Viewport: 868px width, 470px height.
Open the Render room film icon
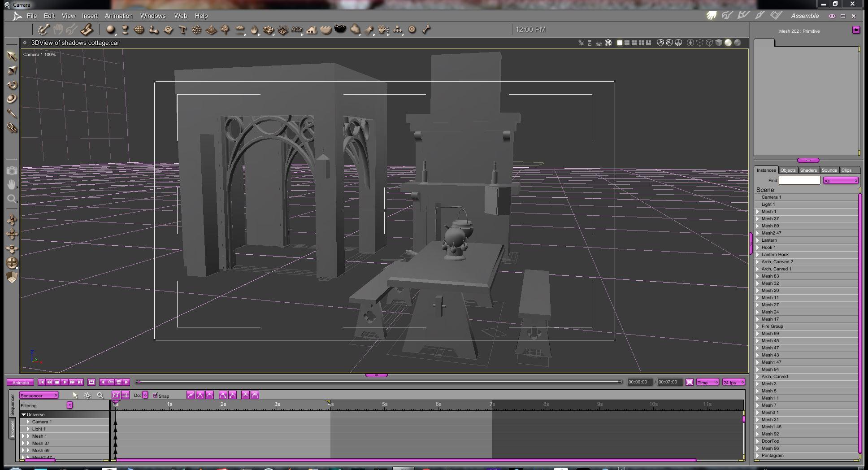[x=776, y=16]
